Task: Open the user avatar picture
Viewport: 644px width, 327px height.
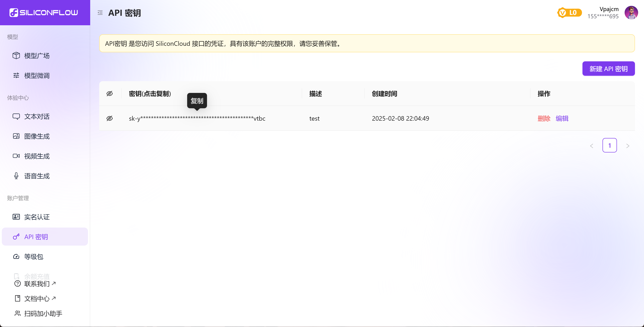Action: pyautogui.click(x=631, y=13)
